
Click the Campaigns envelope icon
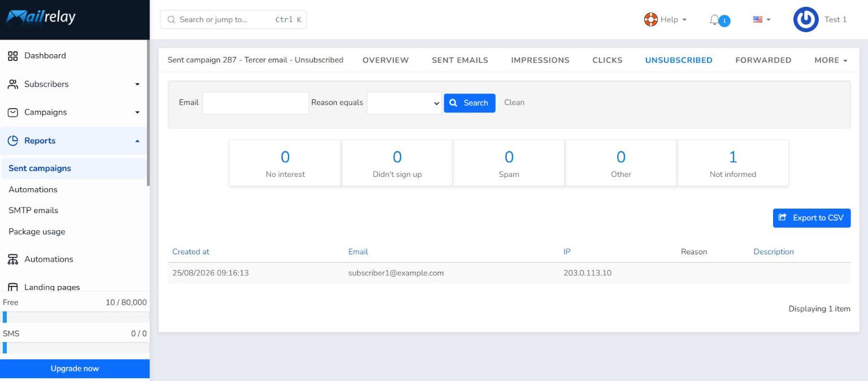(12, 112)
